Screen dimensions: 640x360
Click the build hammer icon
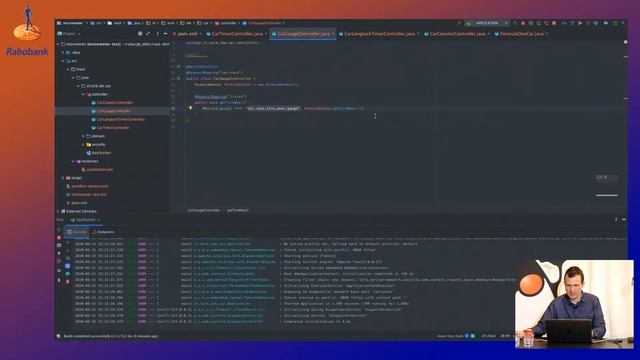[459, 23]
